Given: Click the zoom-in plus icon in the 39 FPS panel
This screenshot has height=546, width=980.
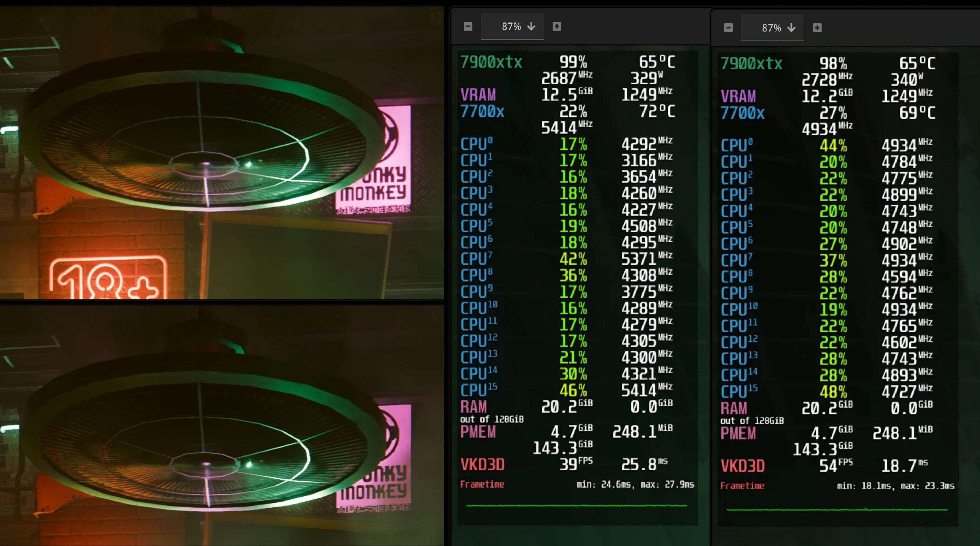Looking at the screenshot, I should tap(557, 26).
